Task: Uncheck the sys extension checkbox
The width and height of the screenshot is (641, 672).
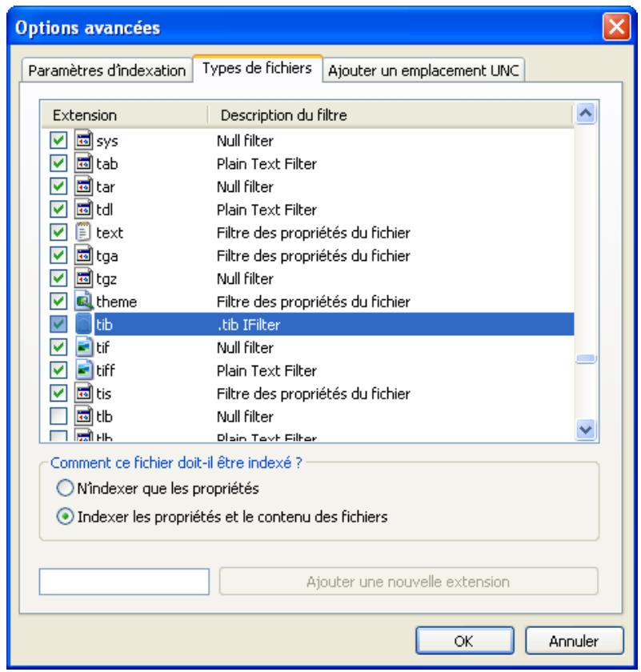Action: 58,140
